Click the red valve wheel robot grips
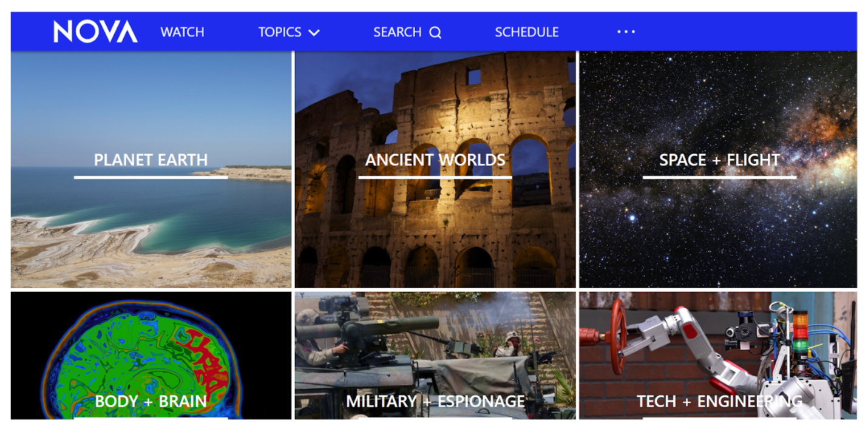 click(x=618, y=337)
